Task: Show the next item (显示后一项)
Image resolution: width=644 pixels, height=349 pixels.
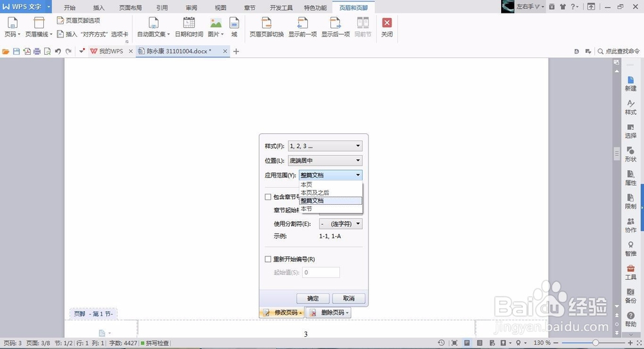Action: (335, 28)
